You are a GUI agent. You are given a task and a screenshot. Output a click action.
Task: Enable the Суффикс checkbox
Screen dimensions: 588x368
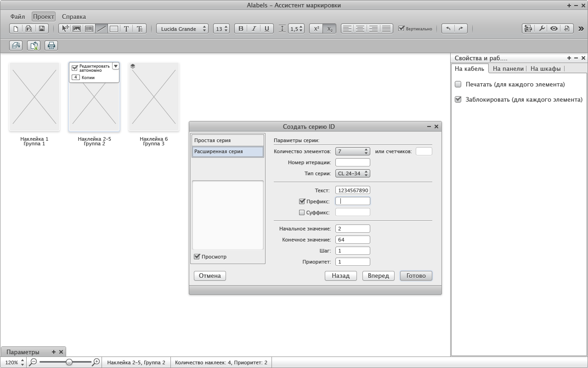302,213
